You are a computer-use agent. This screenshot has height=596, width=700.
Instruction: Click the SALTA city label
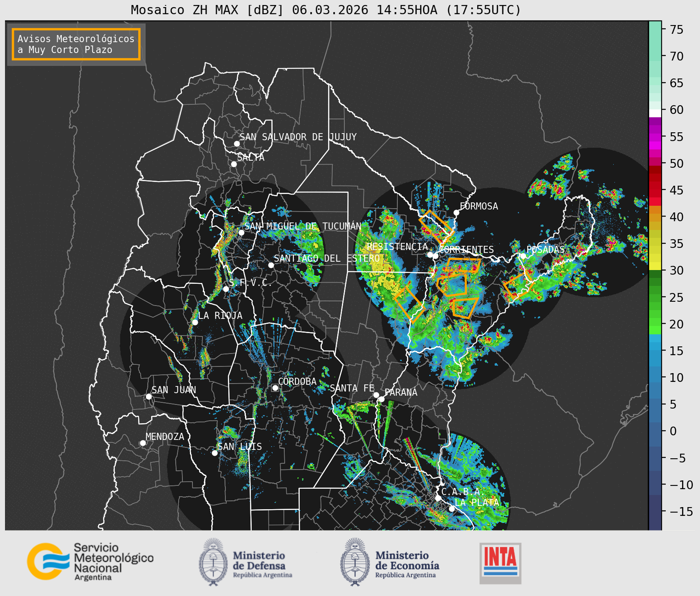tap(250, 157)
